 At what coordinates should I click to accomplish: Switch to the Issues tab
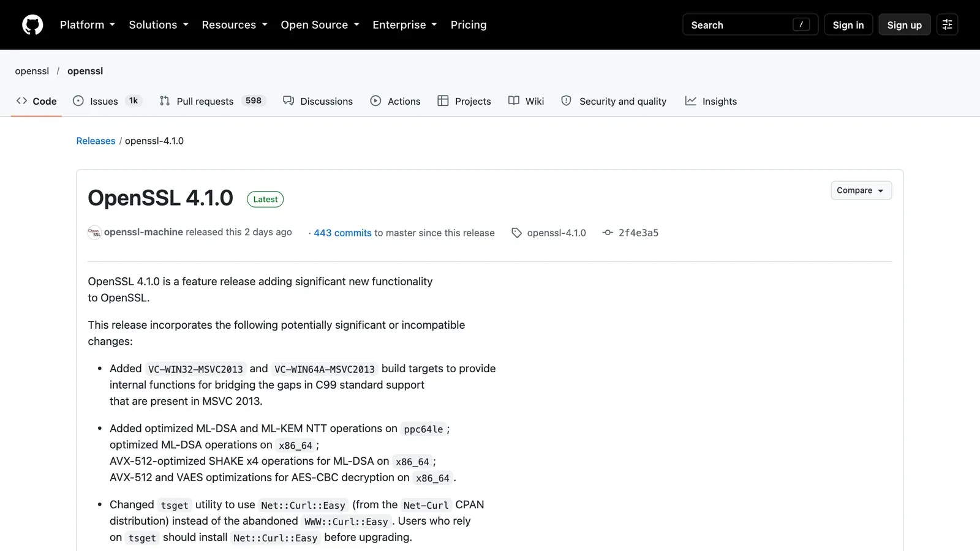(x=107, y=101)
